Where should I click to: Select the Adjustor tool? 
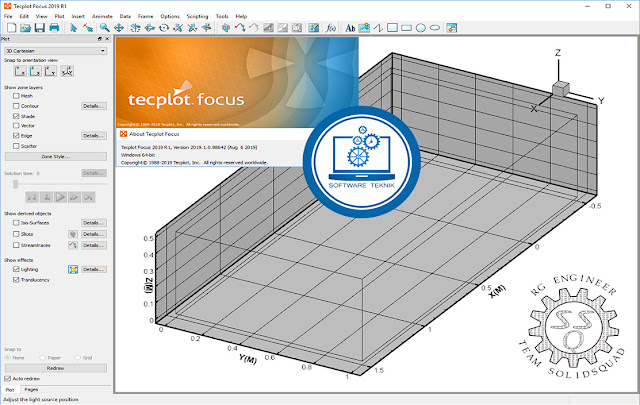pos(88,28)
